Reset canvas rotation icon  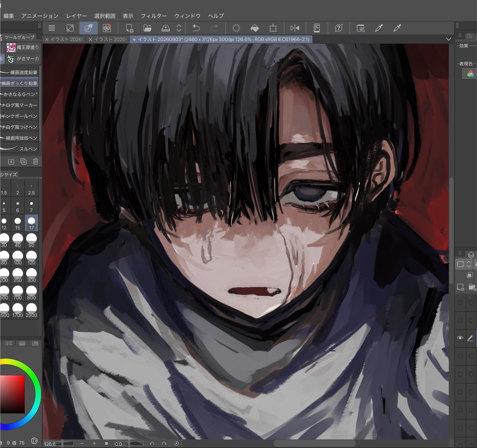coord(176,443)
